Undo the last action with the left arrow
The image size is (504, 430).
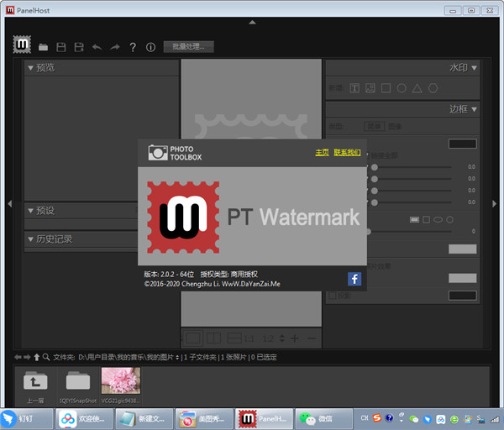97,47
